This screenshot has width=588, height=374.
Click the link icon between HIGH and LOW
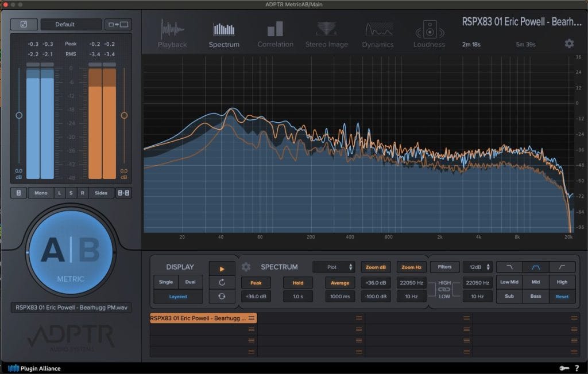444,289
